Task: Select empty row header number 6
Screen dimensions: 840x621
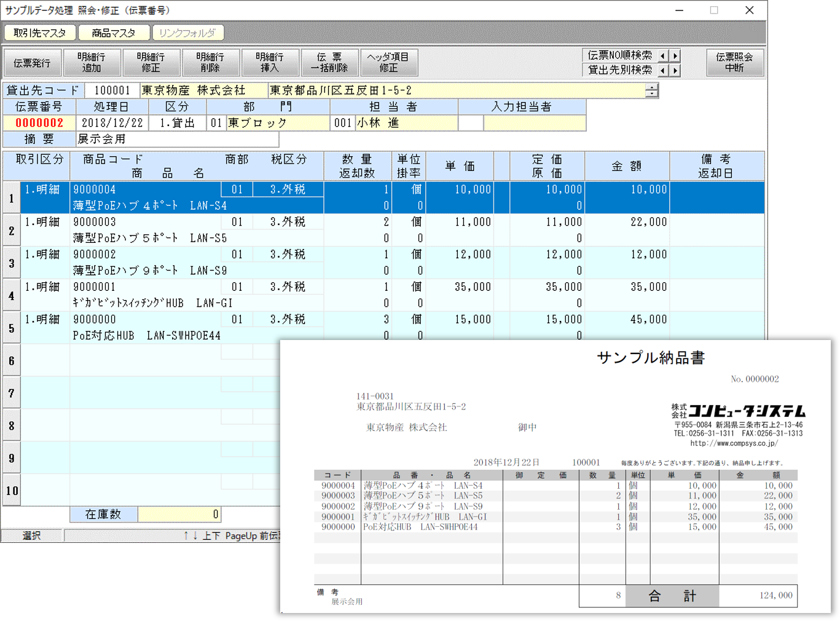Action: tap(12, 361)
